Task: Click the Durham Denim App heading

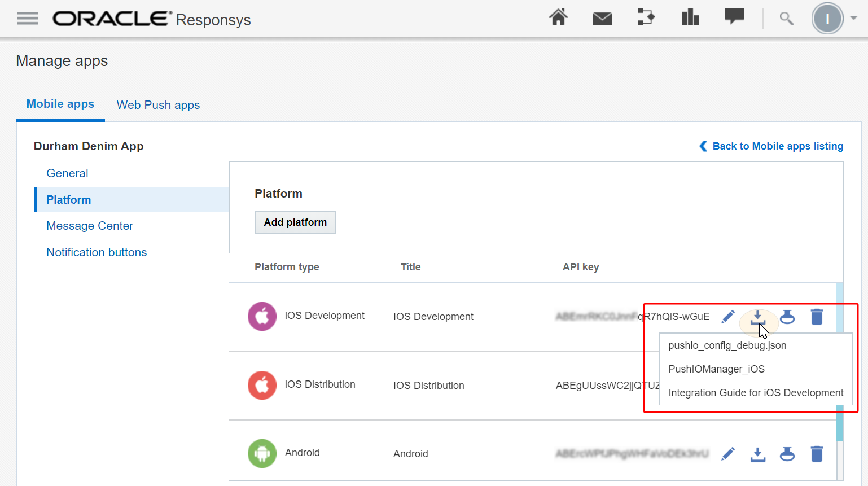Action: (89, 146)
